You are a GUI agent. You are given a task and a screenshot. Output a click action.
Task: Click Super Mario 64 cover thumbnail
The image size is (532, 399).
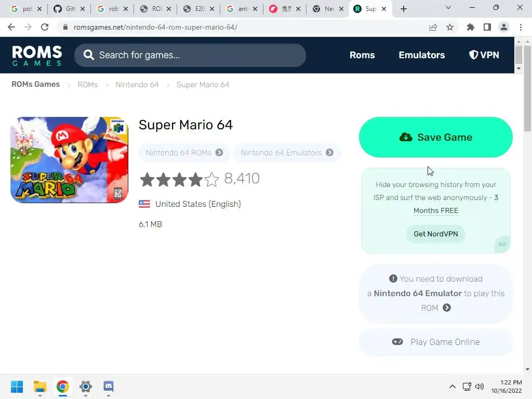pos(70,160)
